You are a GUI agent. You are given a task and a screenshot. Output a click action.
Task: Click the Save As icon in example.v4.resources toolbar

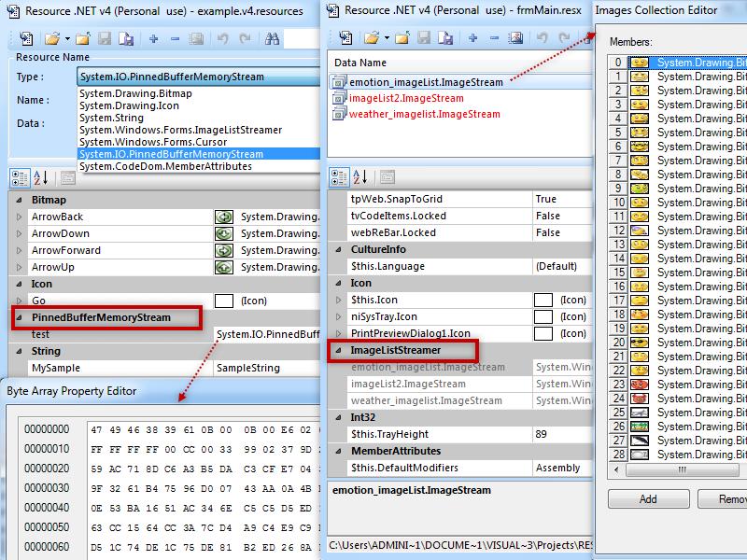click(126, 39)
